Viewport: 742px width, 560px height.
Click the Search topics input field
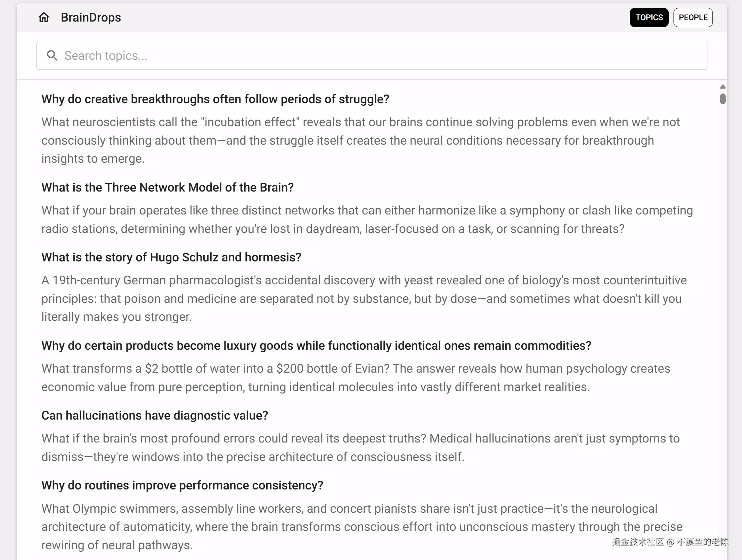pyautogui.click(x=372, y=56)
